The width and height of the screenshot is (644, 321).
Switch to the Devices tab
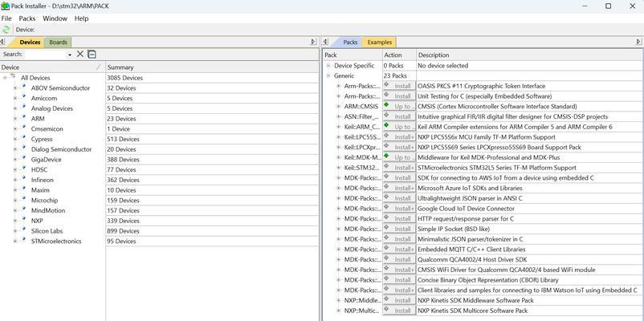30,43
